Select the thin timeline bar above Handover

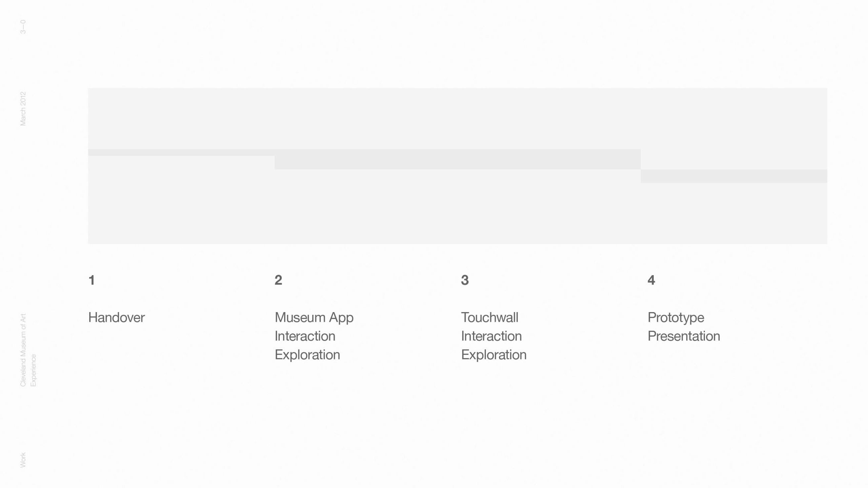pos(181,153)
